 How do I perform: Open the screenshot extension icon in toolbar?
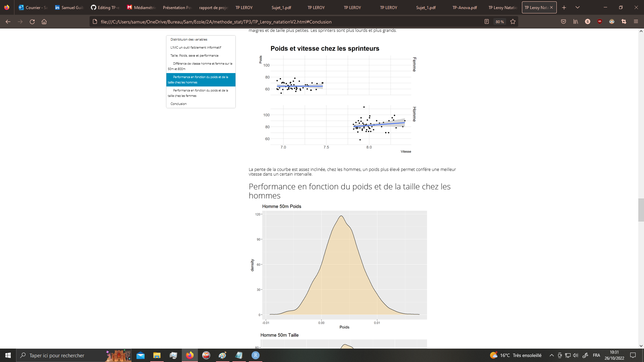pyautogui.click(x=624, y=22)
